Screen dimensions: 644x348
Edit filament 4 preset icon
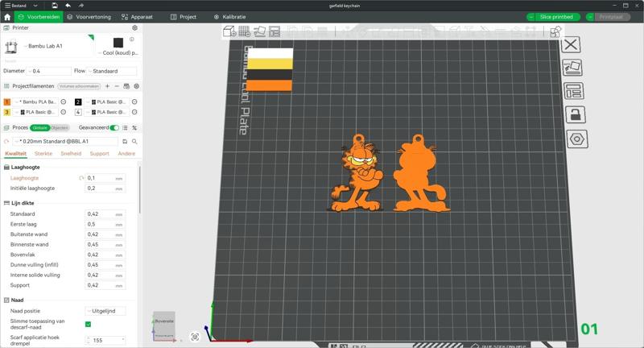tap(134, 112)
